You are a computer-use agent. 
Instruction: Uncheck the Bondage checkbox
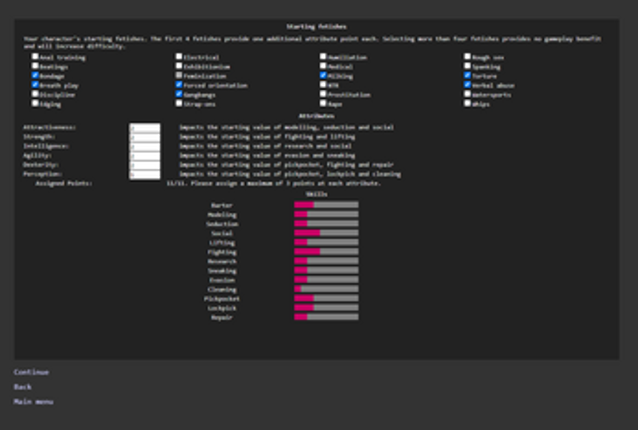click(x=35, y=75)
